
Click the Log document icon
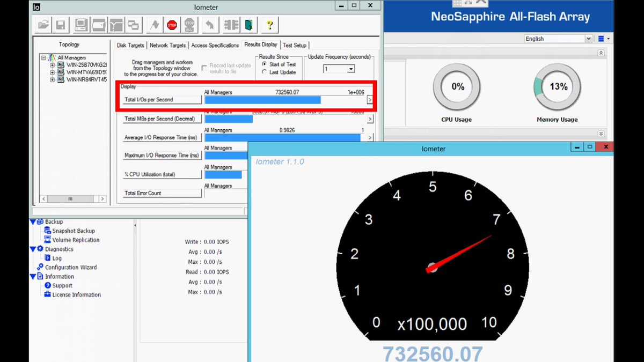48,258
